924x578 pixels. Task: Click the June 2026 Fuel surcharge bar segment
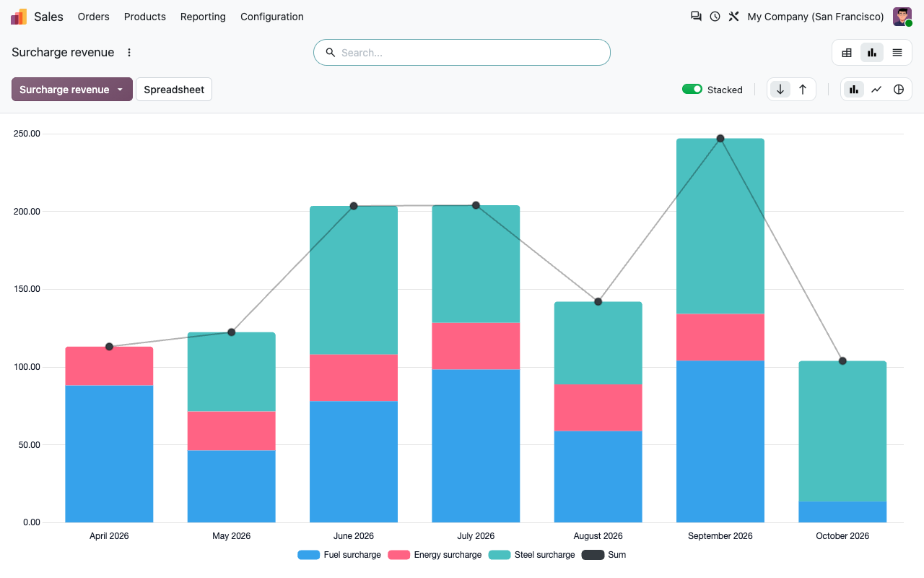(354, 462)
